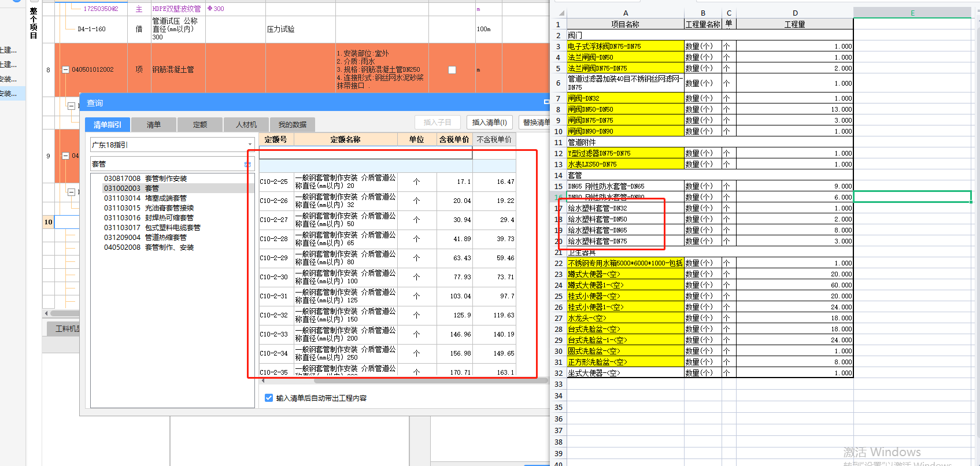The image size is (980, 466).
Task: Click Excel row 22 header
Action: (x=559, y=263)
